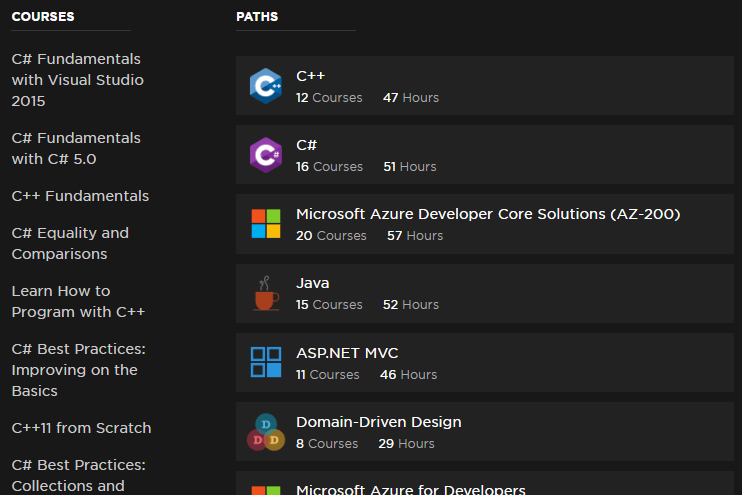The image size is (742, 495).
Task: Open the C++ Fundamentals course
Action: (x=80, y=196)
